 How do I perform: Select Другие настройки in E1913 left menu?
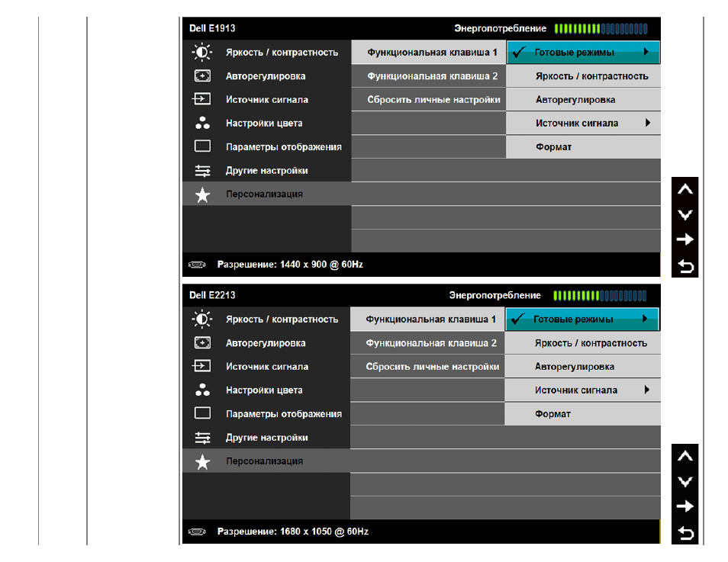pos(267,170)
